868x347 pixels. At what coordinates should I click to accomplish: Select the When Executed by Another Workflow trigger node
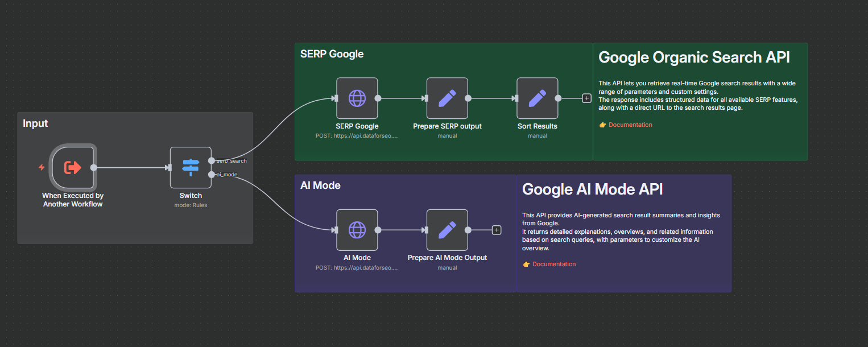(72, 167)
